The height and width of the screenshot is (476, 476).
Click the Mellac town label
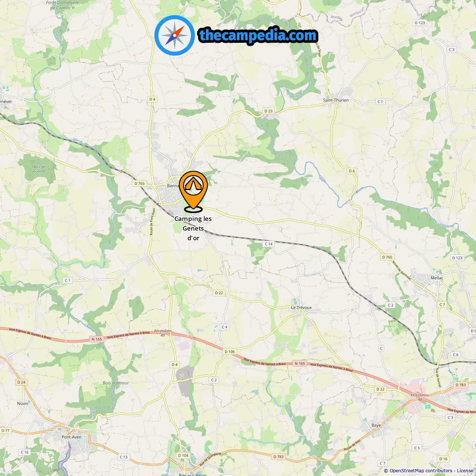pyautogui.click(x=437, y=278)
